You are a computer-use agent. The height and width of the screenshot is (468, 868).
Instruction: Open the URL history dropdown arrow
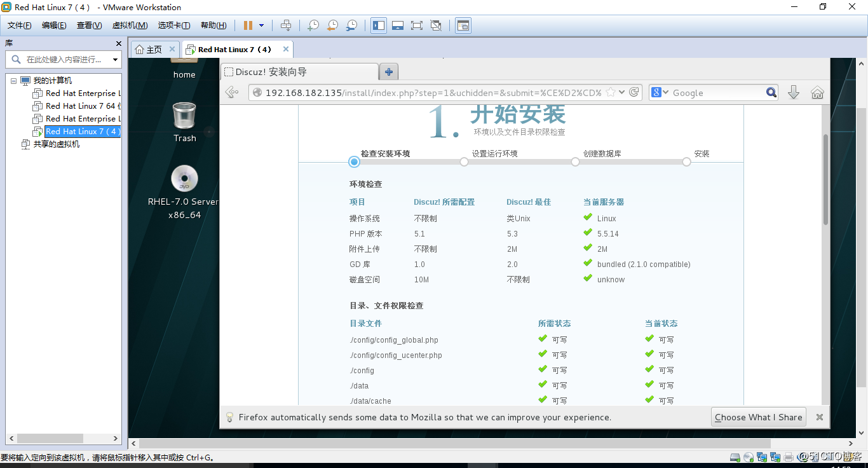click(x=622, y=92)
